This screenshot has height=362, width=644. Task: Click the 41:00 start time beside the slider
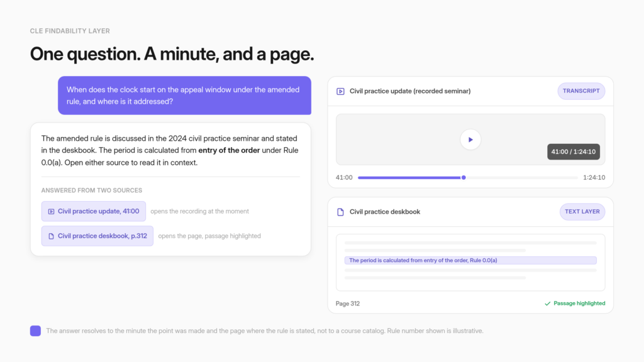(344, 178)
